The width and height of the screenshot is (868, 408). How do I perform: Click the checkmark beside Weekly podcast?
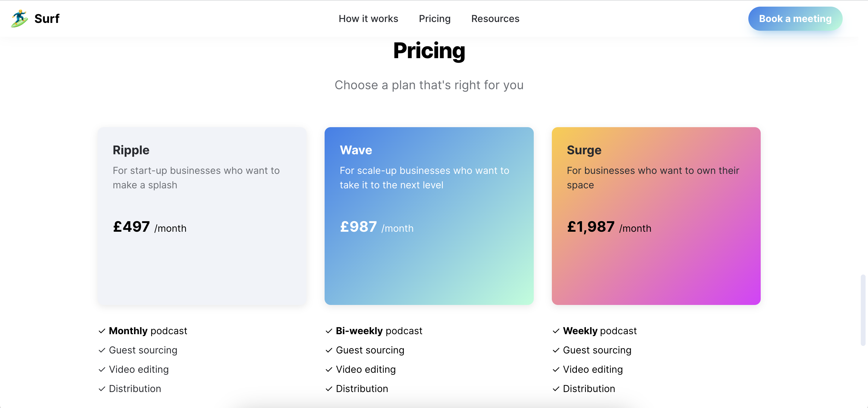[556, 331]
